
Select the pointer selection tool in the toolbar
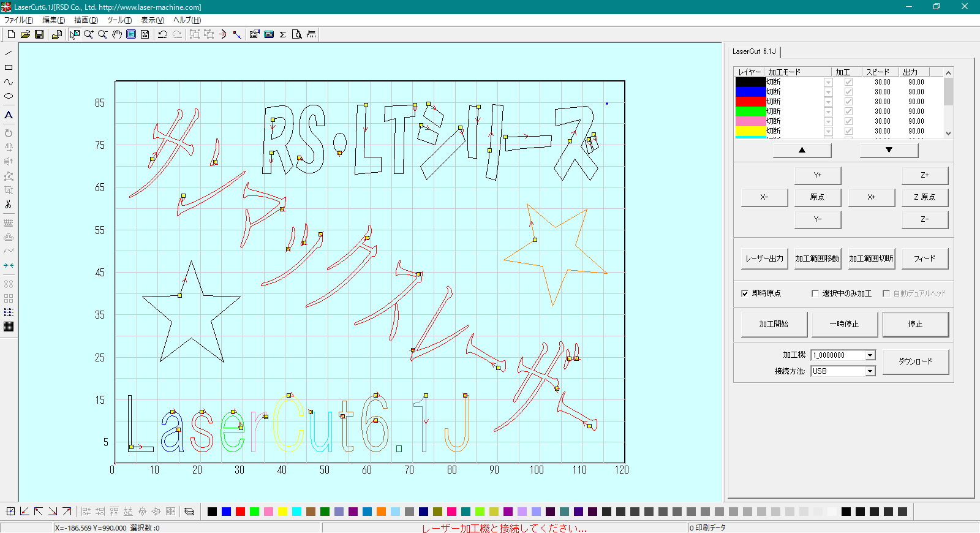coord(75,34)
